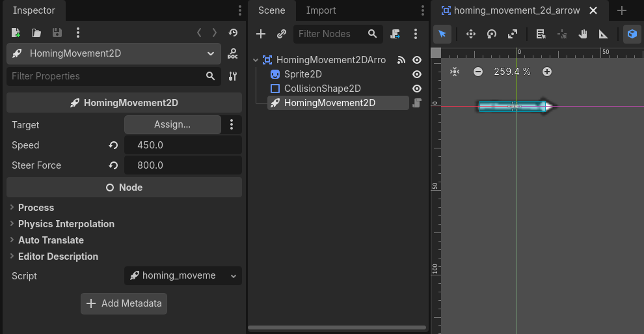This screenshot has height=334, width=644.
Task: Click Assign... for the Target property
Action: click(x=172, y=124)
